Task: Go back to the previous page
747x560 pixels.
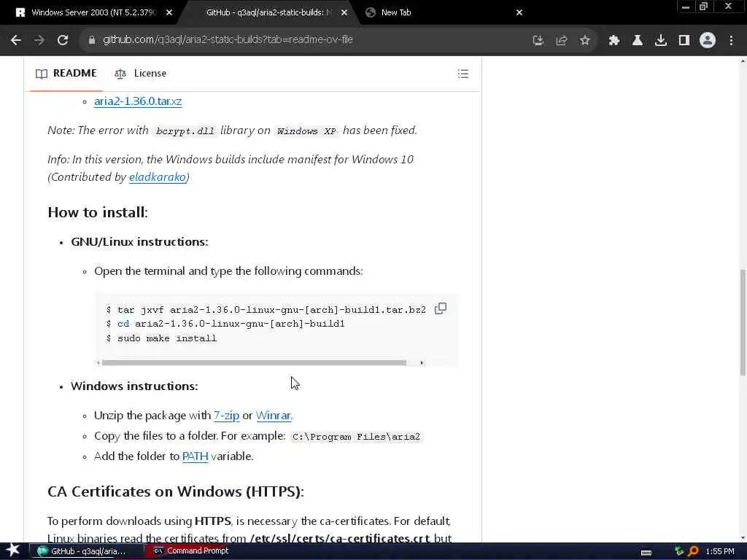Action: tap(16, 40)
